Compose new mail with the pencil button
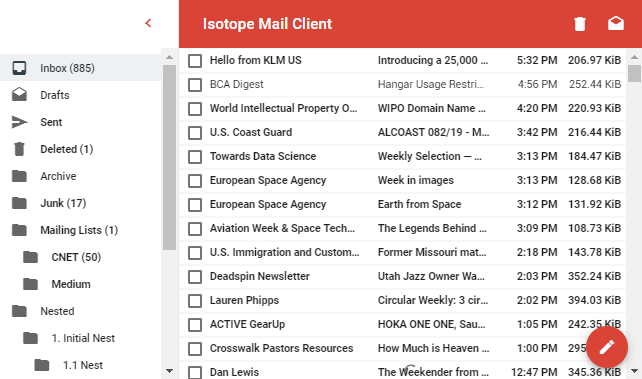The height and width of the screenshot is (379, 642). 607,347
